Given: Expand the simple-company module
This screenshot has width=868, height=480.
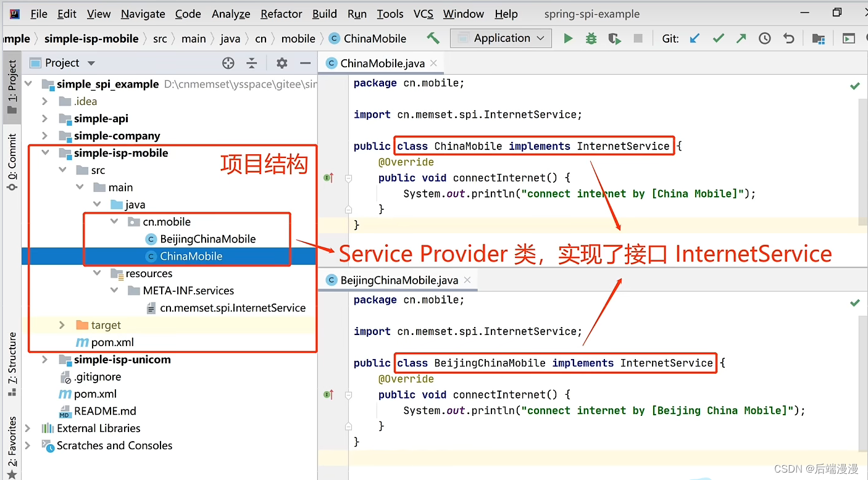Looking at the screenshot, I should [x=44, y=136].
